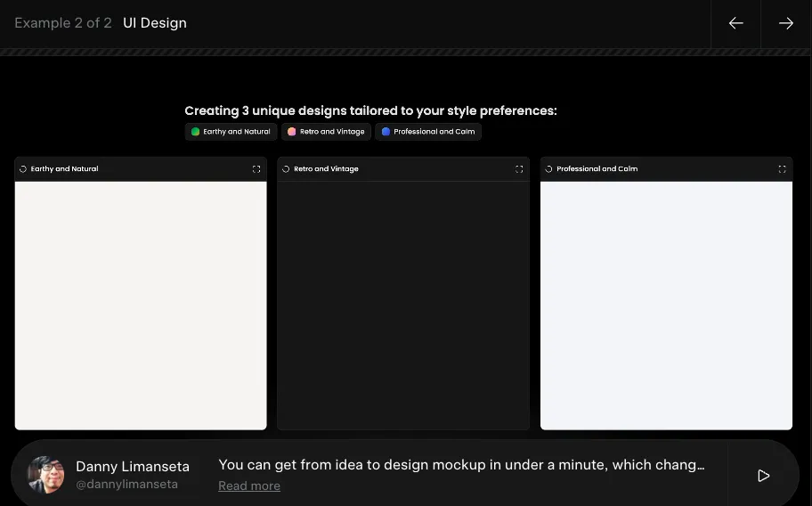Select the Professional and Calm style tag
Image resolution: width=812 pixels, height=506 pixels.
pos(428,132)
